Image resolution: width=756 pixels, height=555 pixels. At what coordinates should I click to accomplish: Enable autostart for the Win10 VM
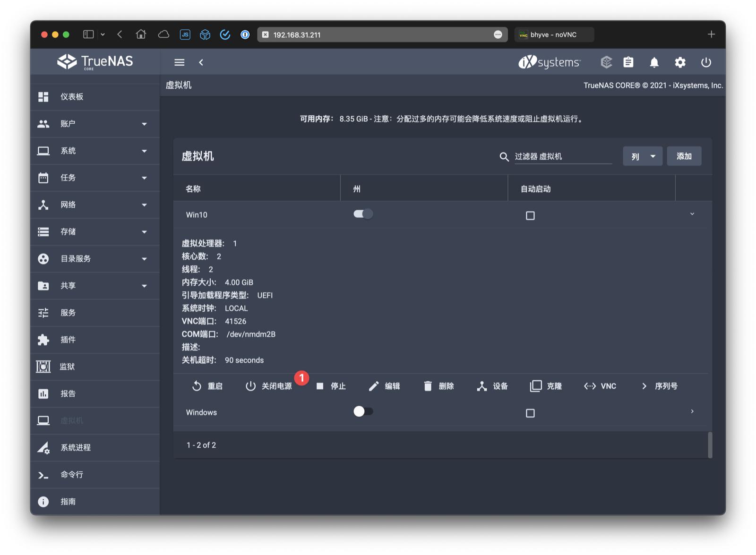point(530,215)
